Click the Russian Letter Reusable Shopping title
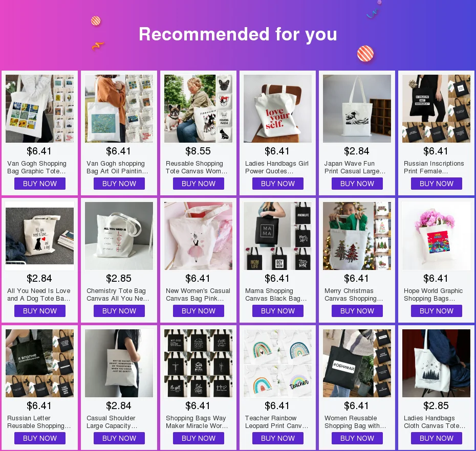This screenshot has width=476, height=451. pyautogui.click(x=39, y=422)
